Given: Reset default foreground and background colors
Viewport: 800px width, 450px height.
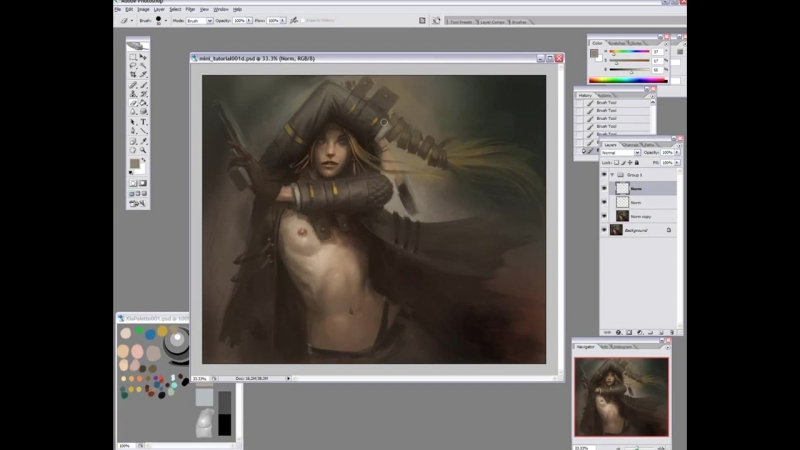Looking at the screenshot, I should point(131,173).
